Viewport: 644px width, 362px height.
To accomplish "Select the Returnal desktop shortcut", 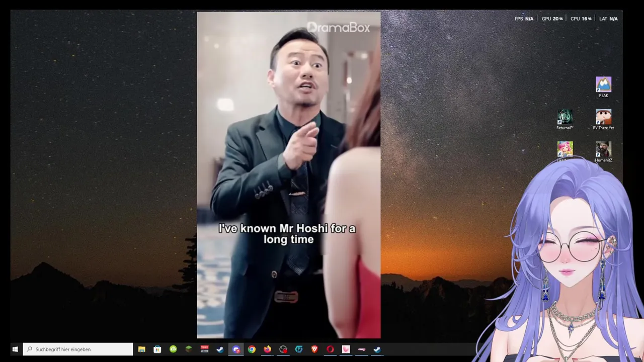I will click(x=565, y=120).
